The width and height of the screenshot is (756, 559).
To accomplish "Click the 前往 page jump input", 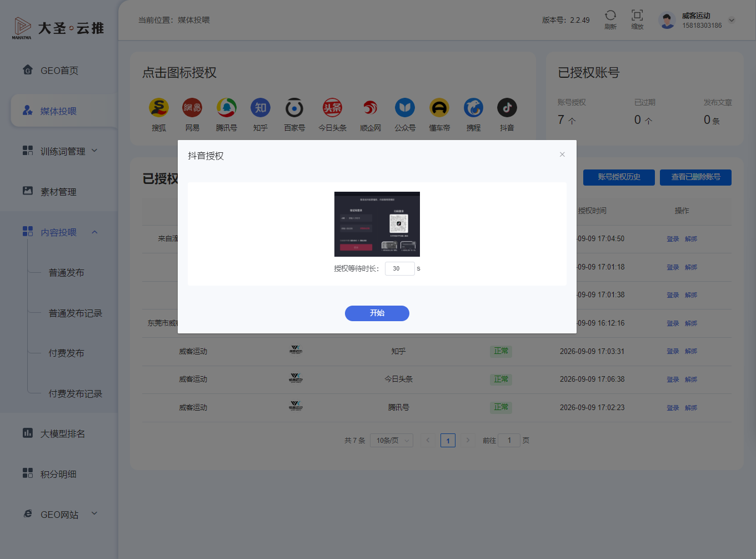I will [x=509, y=441].
